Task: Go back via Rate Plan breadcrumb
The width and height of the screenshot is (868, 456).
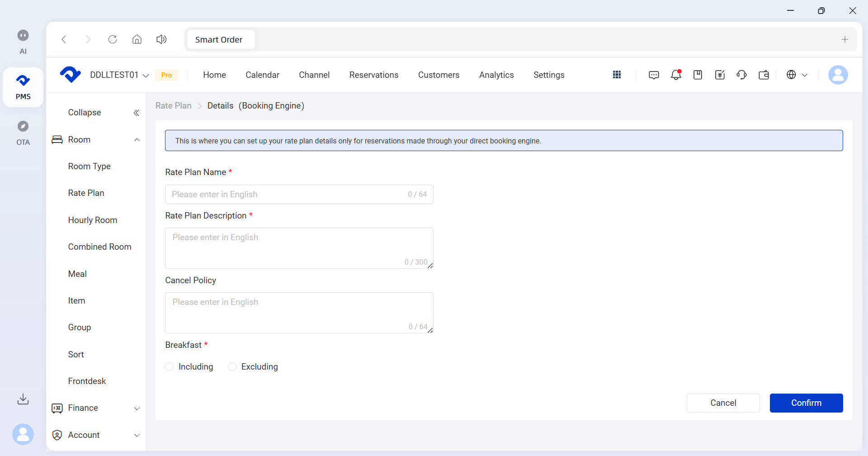Action: pos(174,106)
